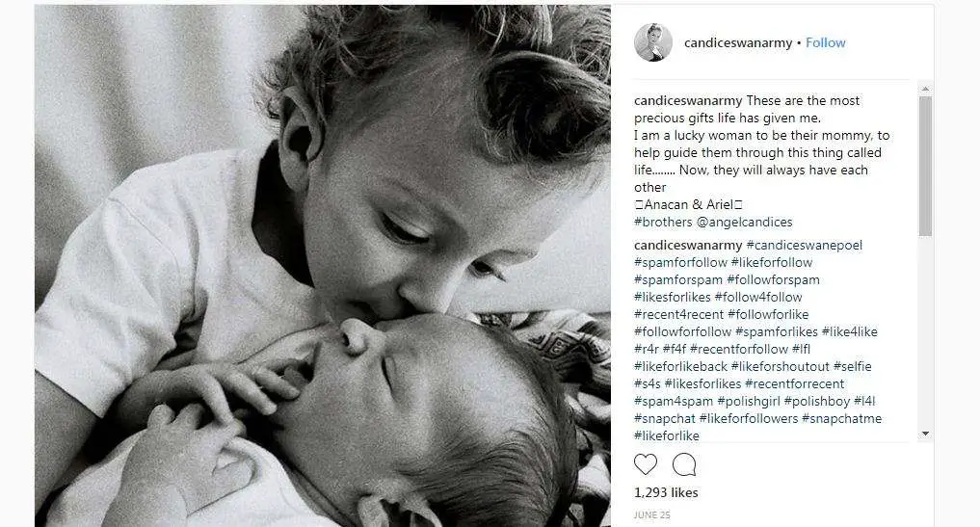Open comments with speech bubble icon

[x=684, y=464]
